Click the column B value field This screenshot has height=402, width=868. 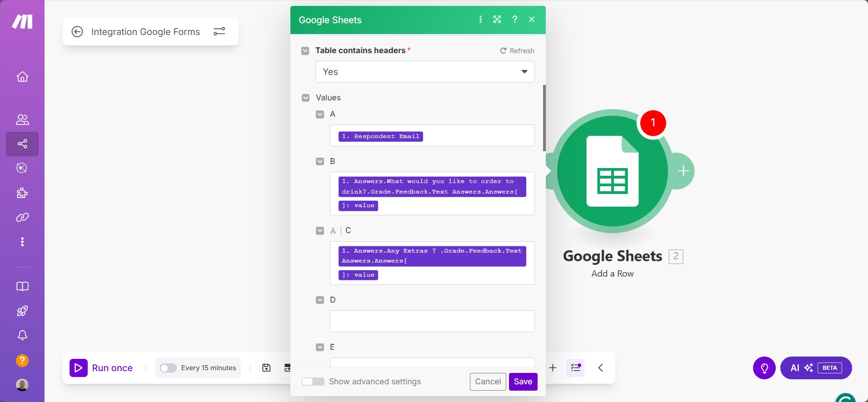432,194
